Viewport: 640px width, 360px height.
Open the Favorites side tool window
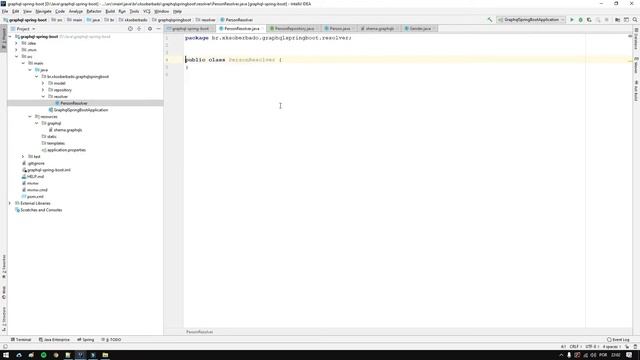tap(4, 267)
